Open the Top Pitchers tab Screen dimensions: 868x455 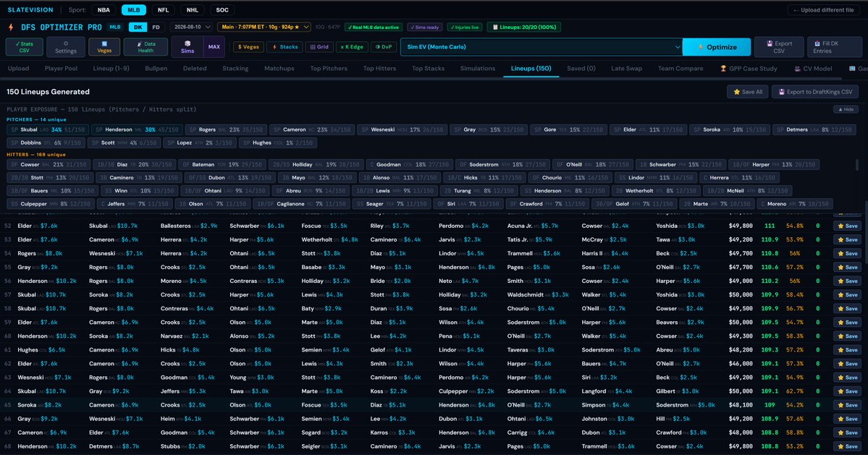click(x=329, y=69)
